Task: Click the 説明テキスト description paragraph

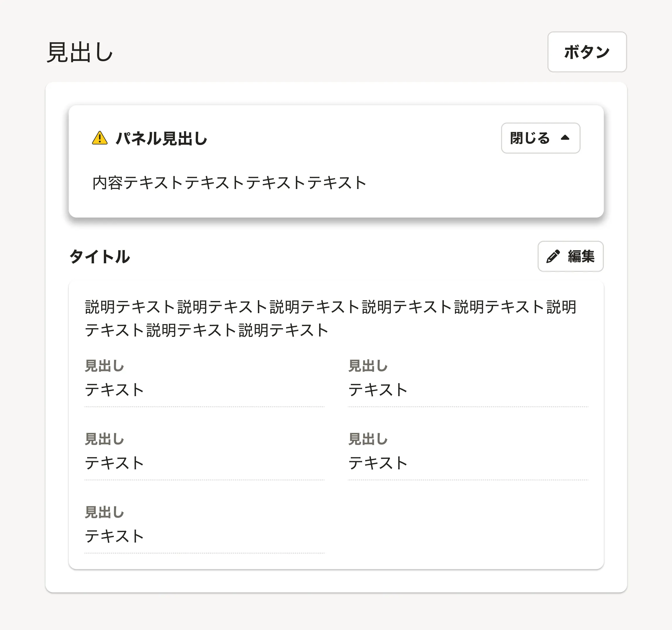Action: pos(330,318)
